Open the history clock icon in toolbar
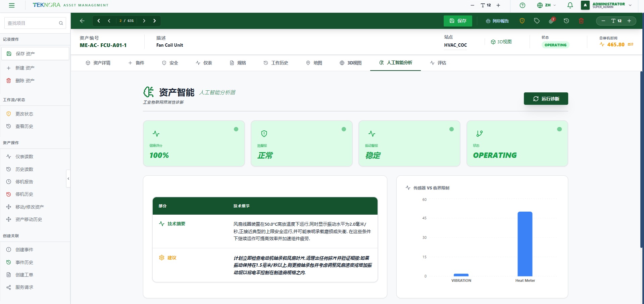 (x=566, y=21)
